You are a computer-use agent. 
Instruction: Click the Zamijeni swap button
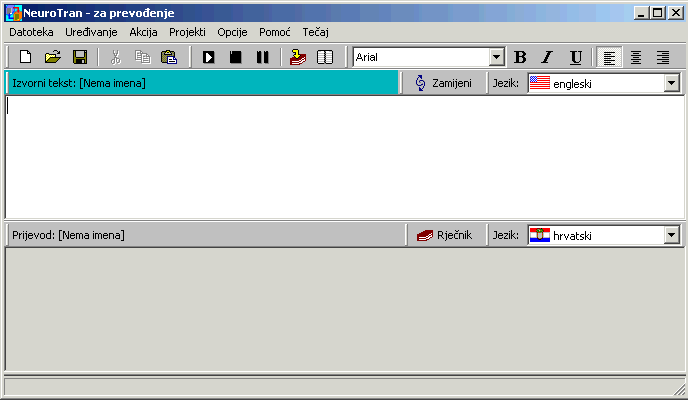point(444,83)
